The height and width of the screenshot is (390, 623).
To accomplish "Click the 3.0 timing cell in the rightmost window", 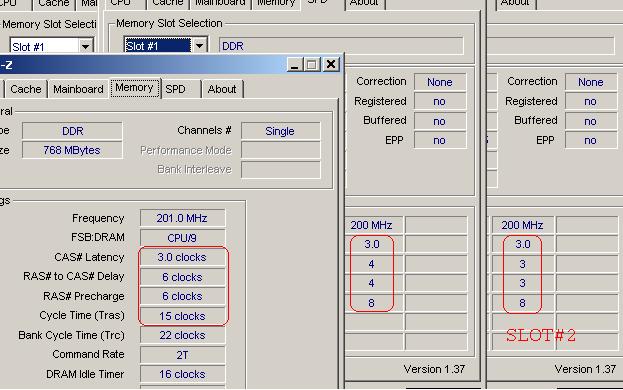I will [x=522, y=244].
